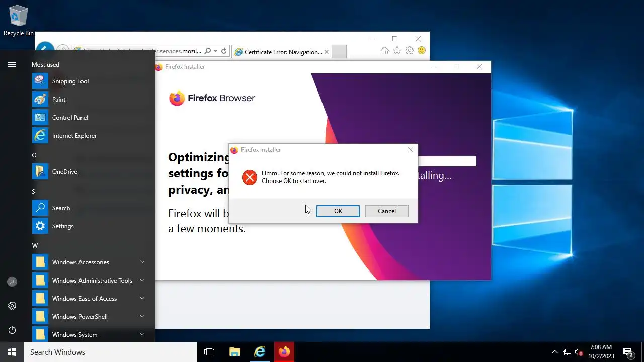Screen dimensions: 644x362
Task: Expand Windows Accessories folder
Action: 91,262
